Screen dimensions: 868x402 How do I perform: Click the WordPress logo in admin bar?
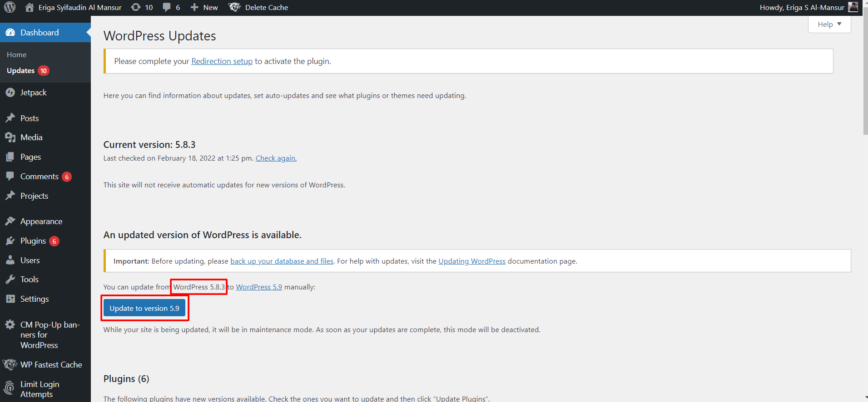coord(10,7)
